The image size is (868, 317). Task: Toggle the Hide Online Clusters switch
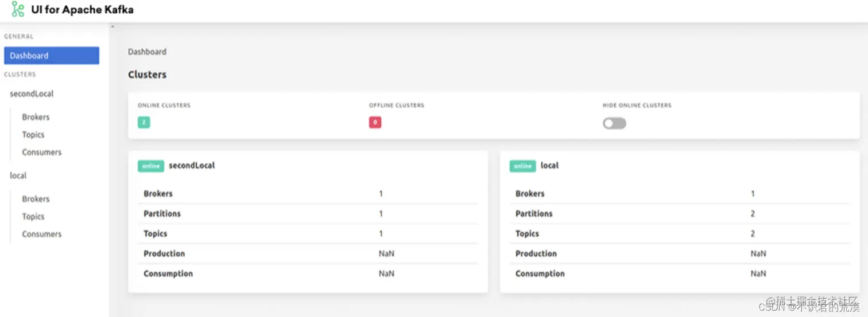coord(614,123)
